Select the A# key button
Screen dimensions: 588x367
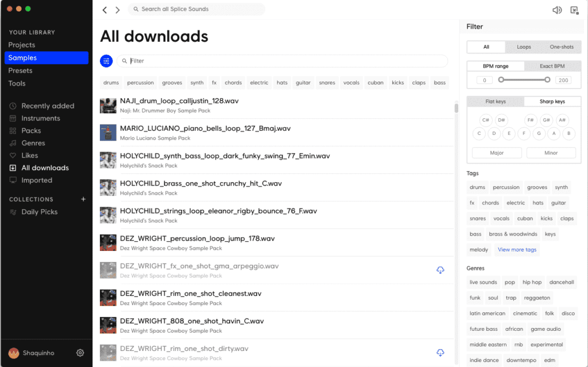click(x=562, y=120)
